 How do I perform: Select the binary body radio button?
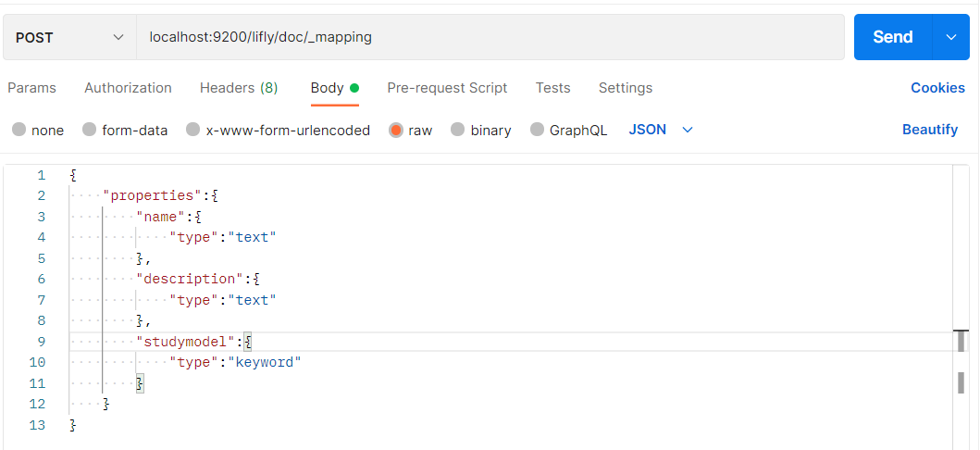point(458,131)
